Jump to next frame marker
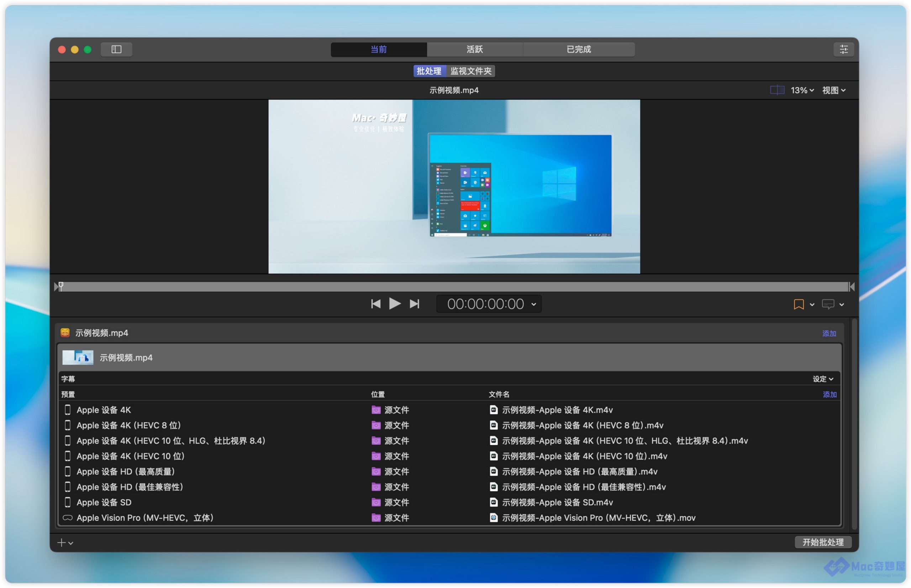 [x=415, y=304]
